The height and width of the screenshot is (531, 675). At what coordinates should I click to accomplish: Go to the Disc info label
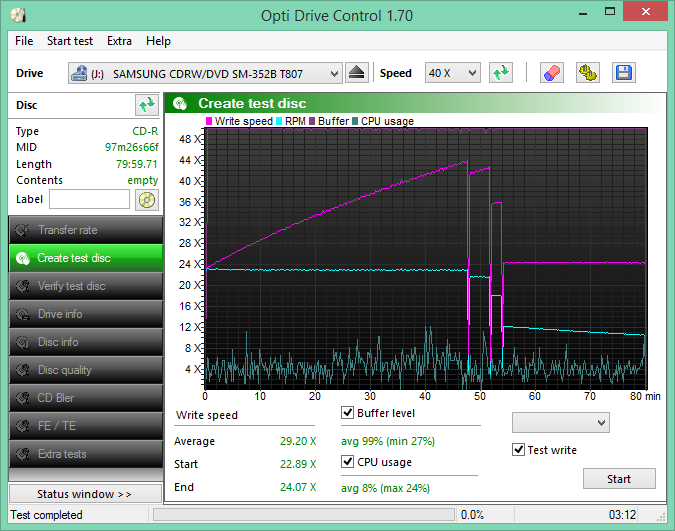58,342
